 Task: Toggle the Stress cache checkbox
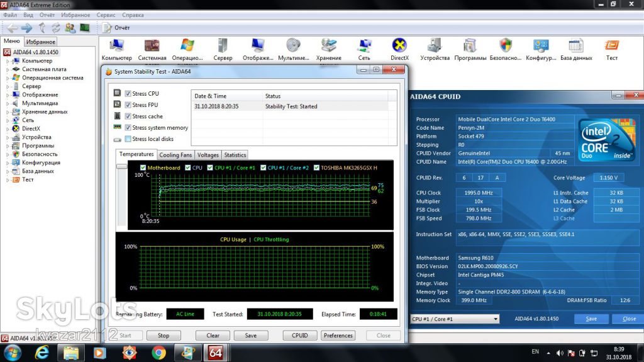128,116
